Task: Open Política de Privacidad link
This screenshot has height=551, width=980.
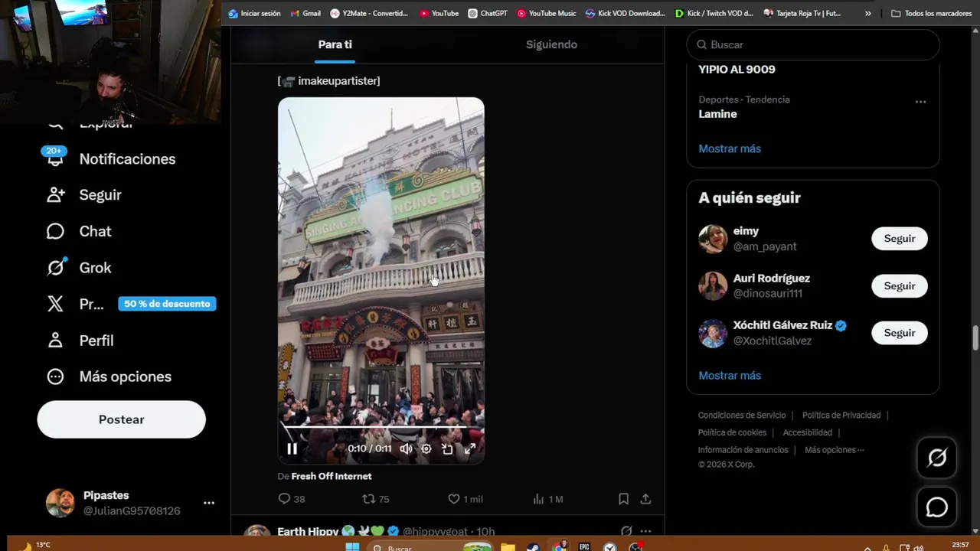Action: pos(841,416)
